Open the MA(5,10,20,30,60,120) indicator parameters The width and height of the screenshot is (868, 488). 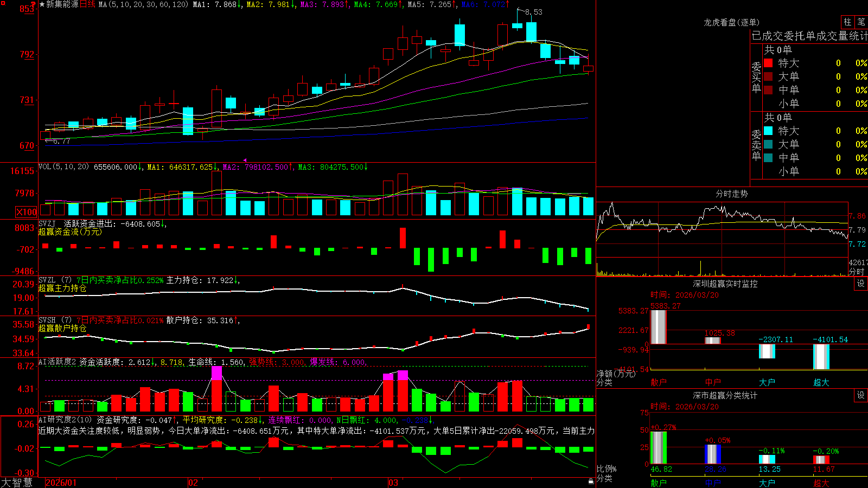click(143, 4)
